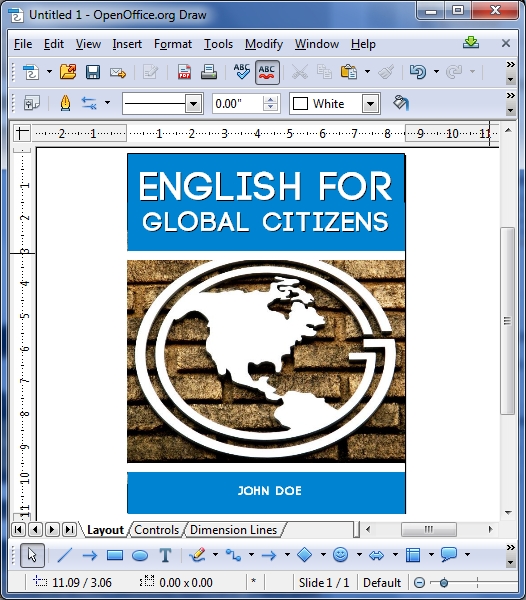526x600 pixels.
Task: Select the Rectangle drawing tool
Action: click(x=115, y=555)
